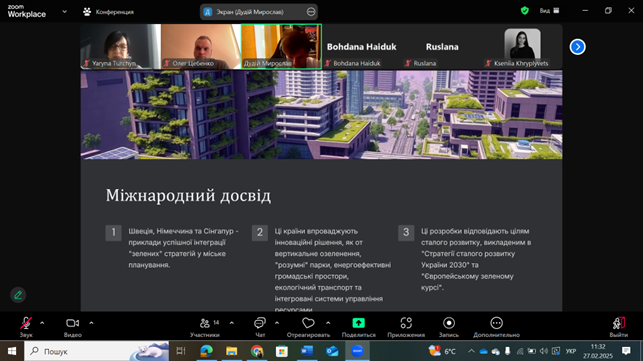Viewport: 643px width, 361px height.
Task: Click the green security shield icon
Action: pos(524,11)
